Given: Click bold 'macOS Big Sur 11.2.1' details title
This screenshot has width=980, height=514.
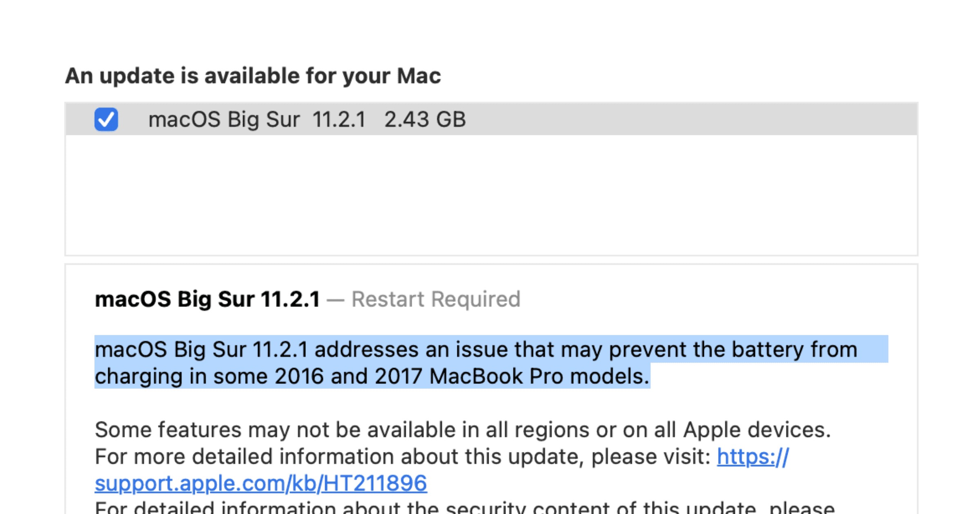Looking at the screenshot, I should click(x=207, y=299).
